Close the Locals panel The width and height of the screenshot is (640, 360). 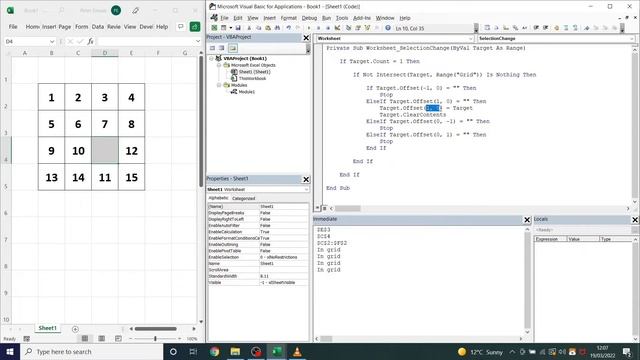point(635,220)
